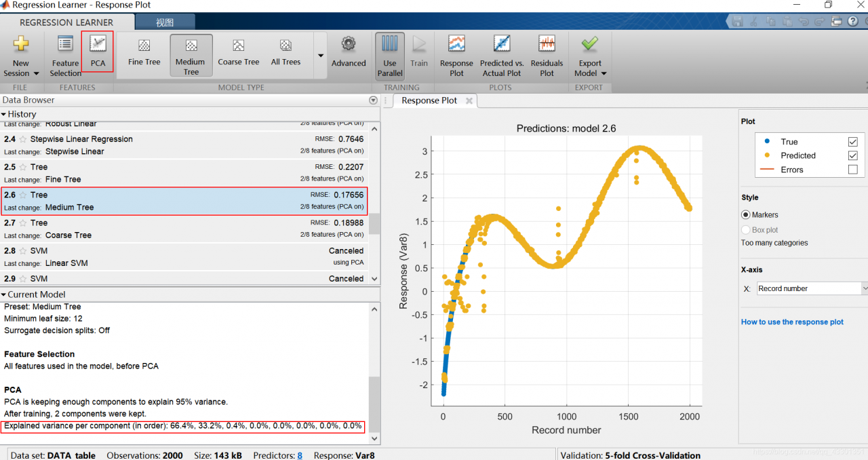Open How to use the response plot link

[x=792, y=322]
